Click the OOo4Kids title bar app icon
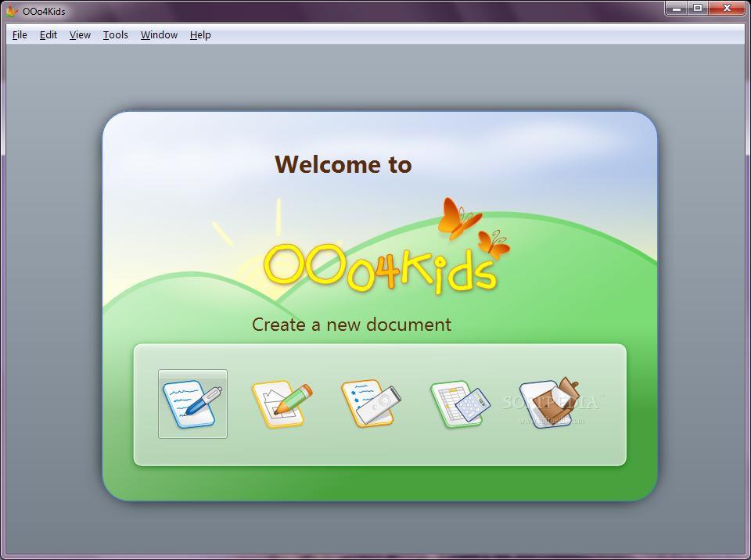Image resolution: width=751 pixels, height=560 pixels. 12,11
